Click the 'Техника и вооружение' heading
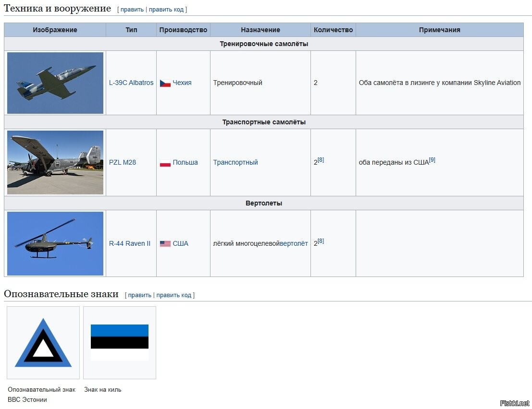Image resolution: width=532 pixels, height=409 pixels. (57, 9)
